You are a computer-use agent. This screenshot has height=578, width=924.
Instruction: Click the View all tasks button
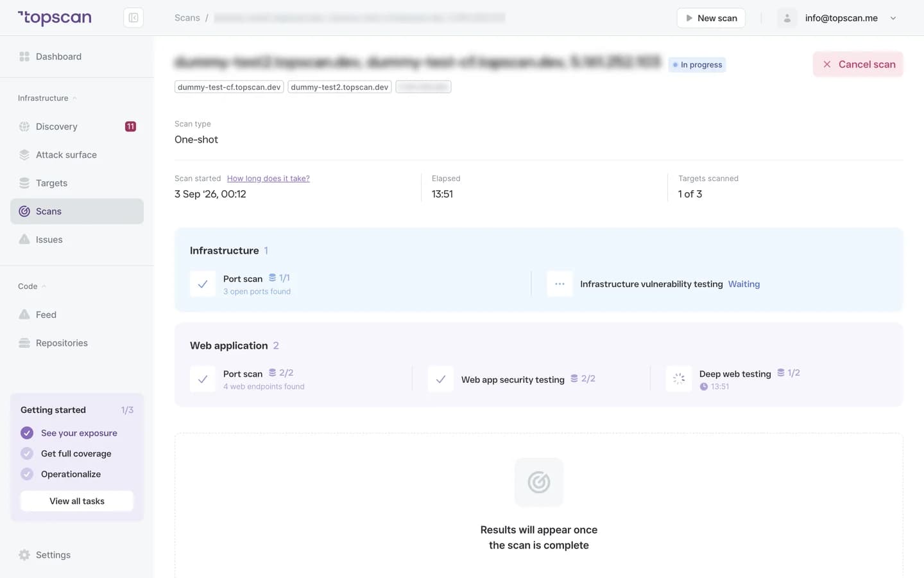point(77,501)
